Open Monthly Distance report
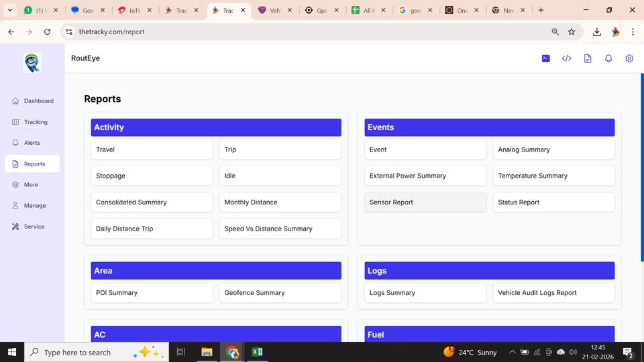Screen dimensions: 644x362 (x=280, y=202)
